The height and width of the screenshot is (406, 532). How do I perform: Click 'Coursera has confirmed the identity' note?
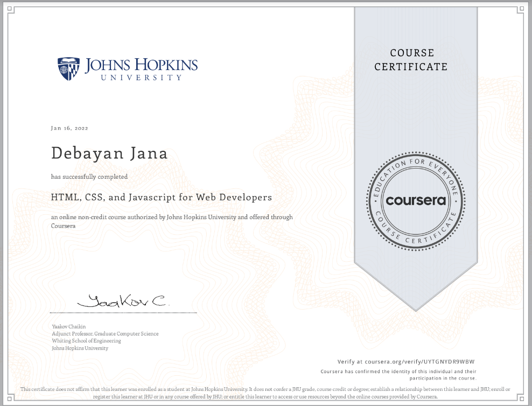(x=398, y=375)
